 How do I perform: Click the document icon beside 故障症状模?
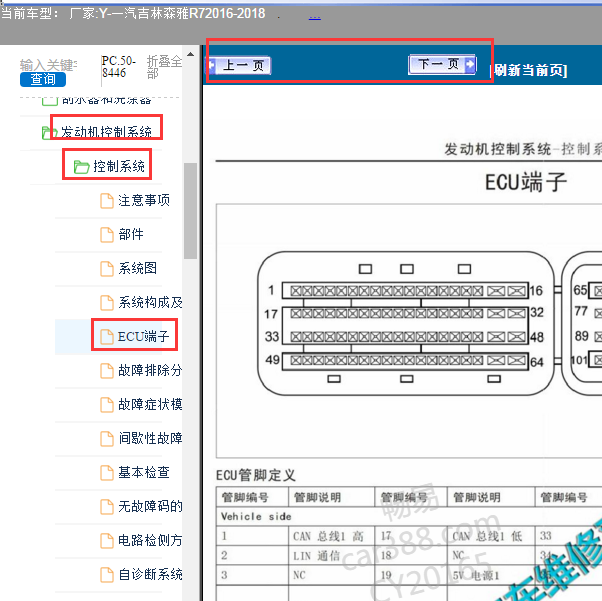click(x=107, y=405)
